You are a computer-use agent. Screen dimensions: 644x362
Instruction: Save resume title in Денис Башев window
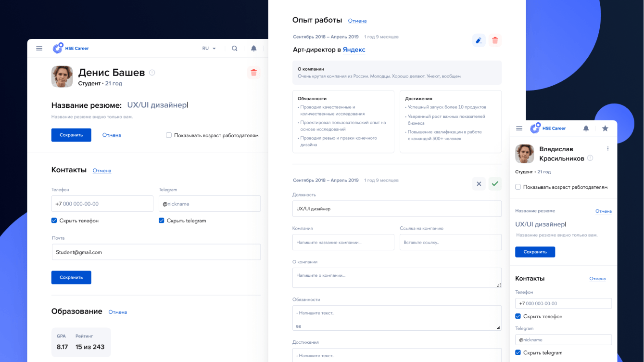tap(71, 135)
